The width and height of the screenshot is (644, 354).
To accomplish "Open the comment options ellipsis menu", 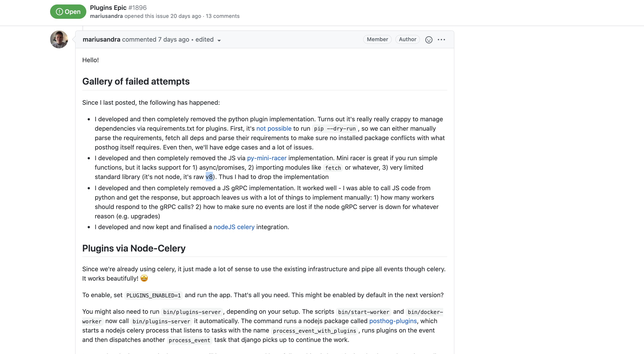I will [441, 40].
